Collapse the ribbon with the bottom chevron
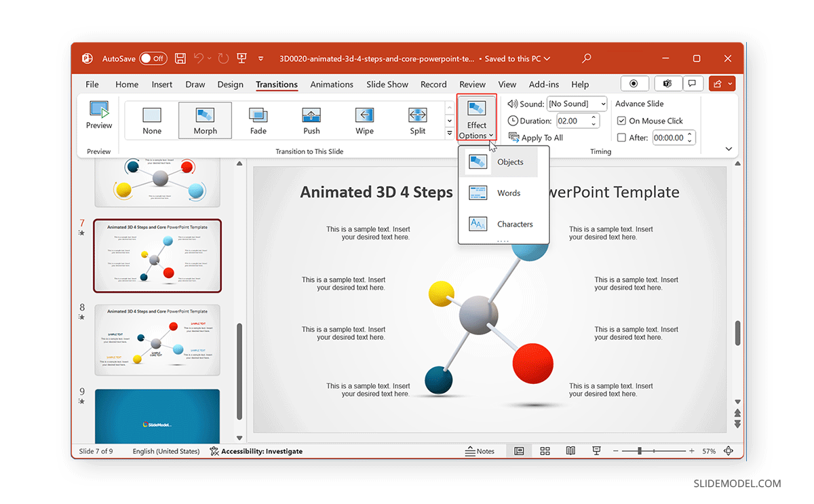This screenshot has height=504, width=814. coord(729,148)
